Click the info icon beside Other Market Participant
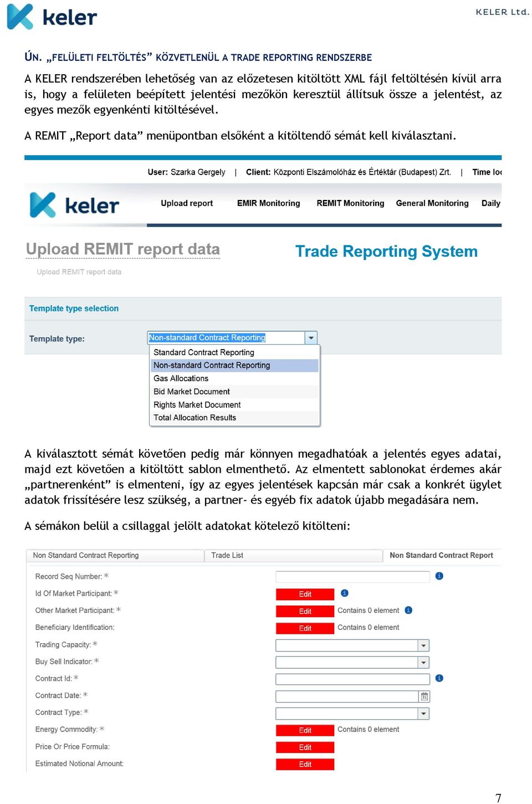 408,611
